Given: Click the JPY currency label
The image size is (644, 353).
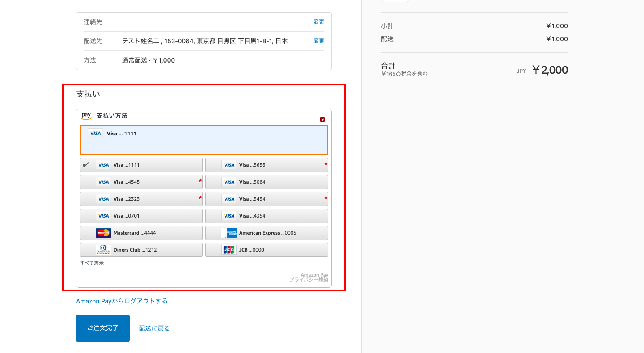Looking at the screenshot, I should pos(521,71).
